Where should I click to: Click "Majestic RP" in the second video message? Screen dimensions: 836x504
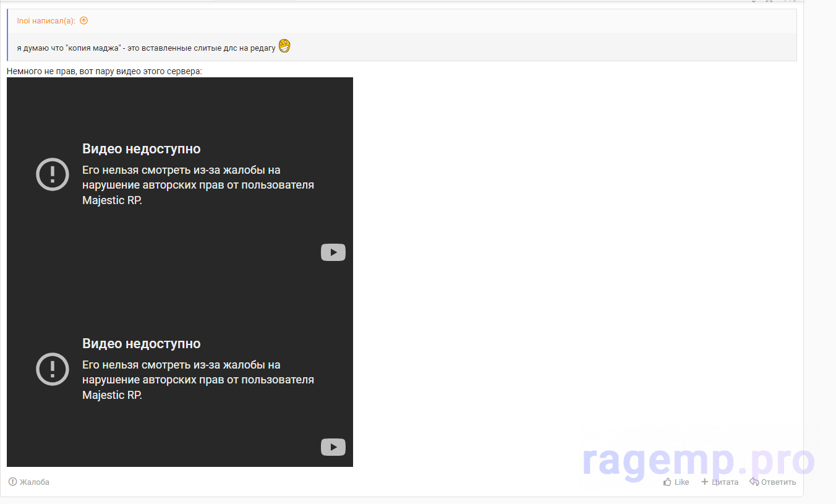[112, 395]
